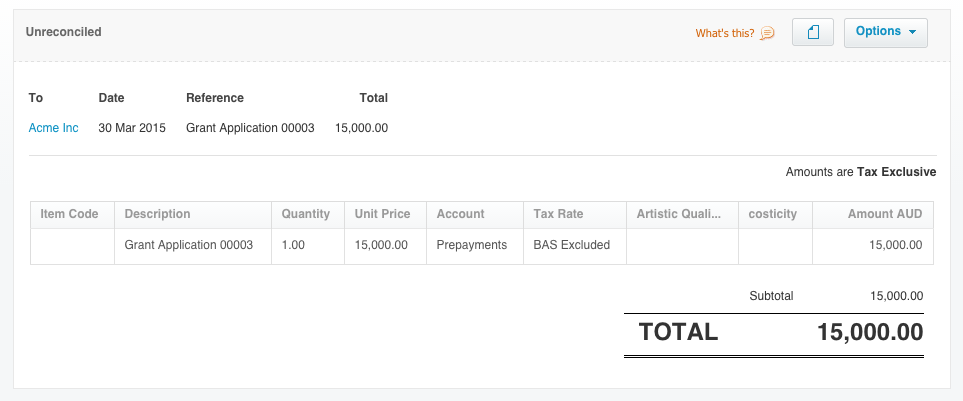
Task: Click the Item Code column header
Action: pos(69,214)
